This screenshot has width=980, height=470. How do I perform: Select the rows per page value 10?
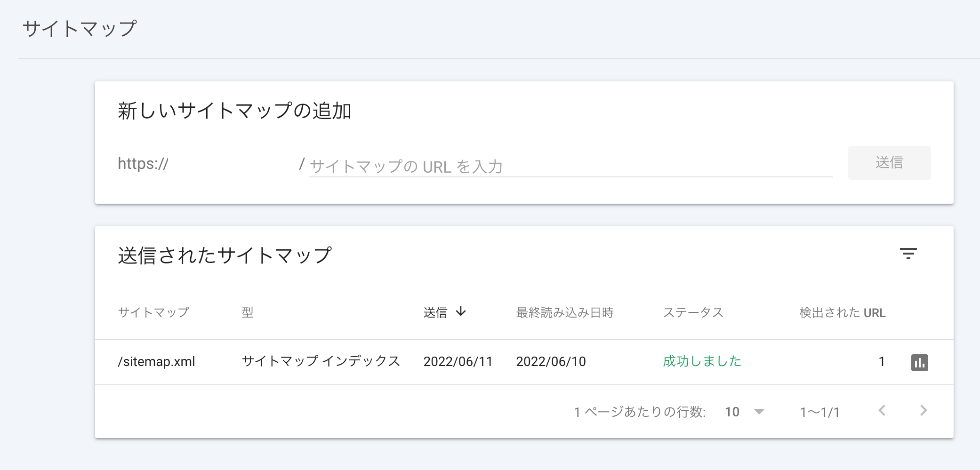click(x=732, y=412)
